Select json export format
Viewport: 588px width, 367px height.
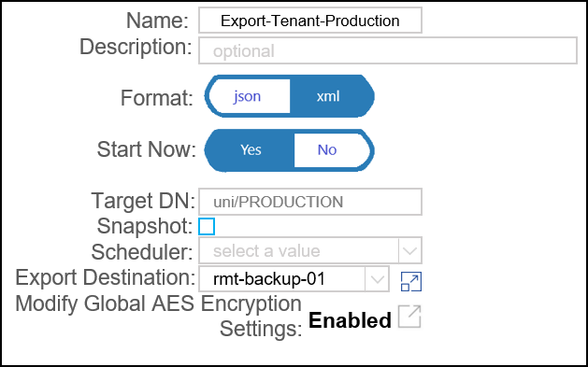[x=247, y=96]
